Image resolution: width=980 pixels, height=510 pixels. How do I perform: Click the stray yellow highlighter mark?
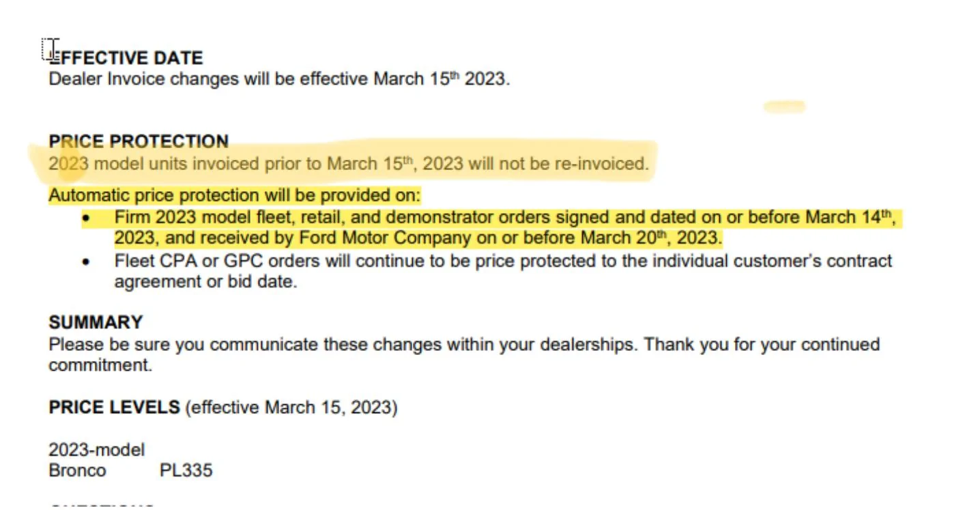(784, 107)
